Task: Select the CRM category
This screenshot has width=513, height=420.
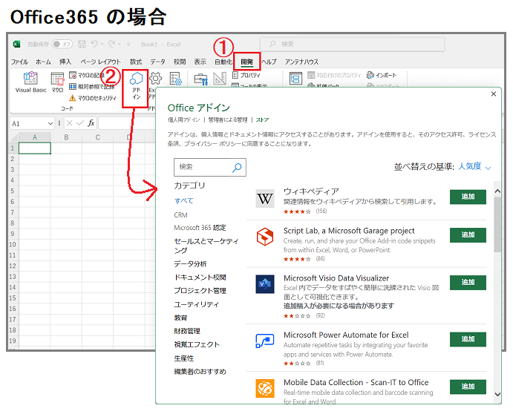Action: pos(180,215)
